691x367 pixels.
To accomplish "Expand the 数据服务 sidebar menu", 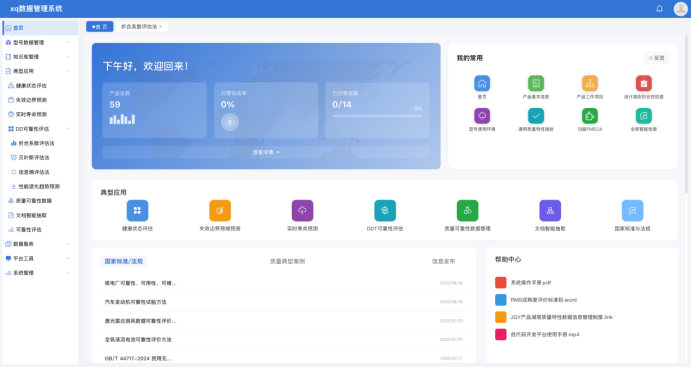I will click(x=39, y=244).
